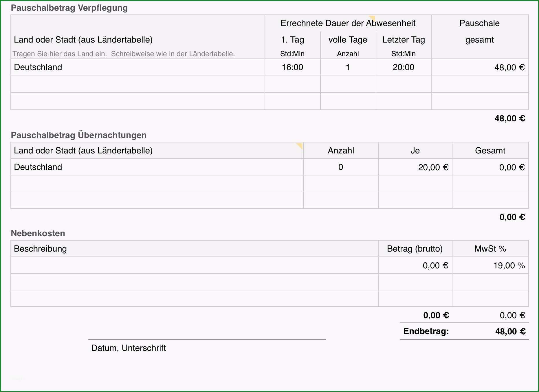Select the Pauschalbetrag Verpflegung heading

coord(69,8)
